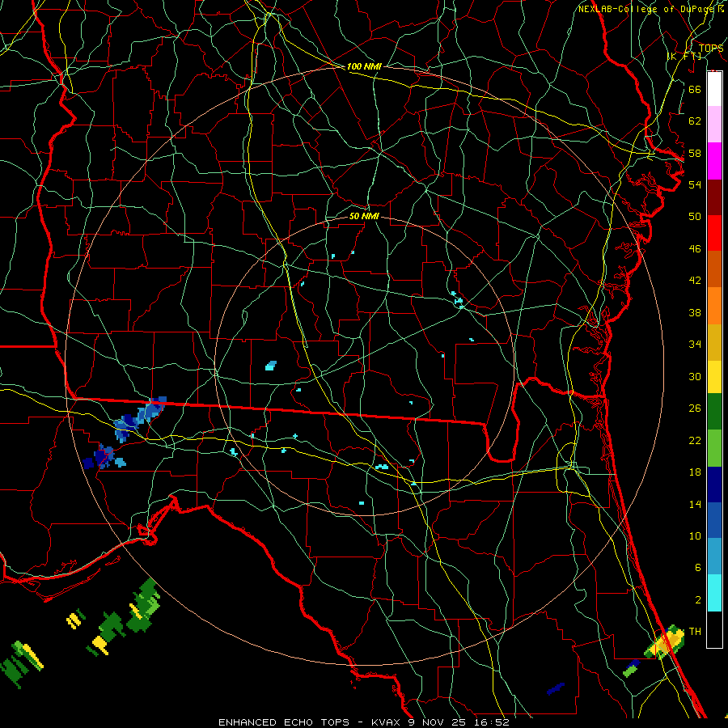Viewport: 728px width, 728px height.
Task: Click the dark red legend band
Action: click(714, 197)
